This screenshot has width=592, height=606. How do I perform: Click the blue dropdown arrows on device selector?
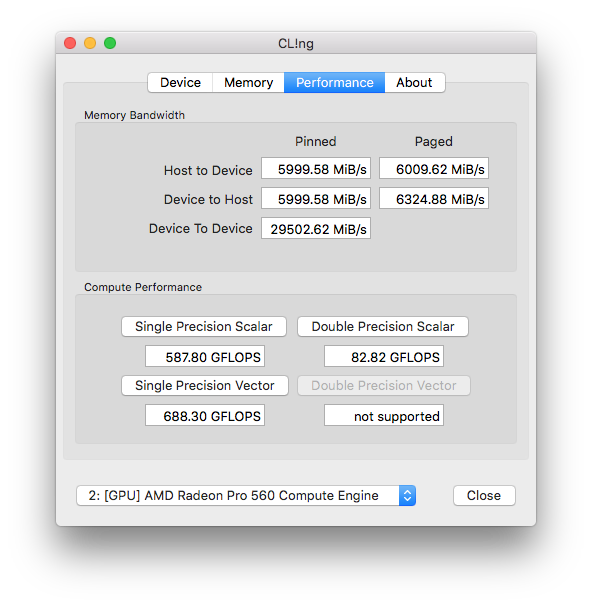[x=407, y=495]
